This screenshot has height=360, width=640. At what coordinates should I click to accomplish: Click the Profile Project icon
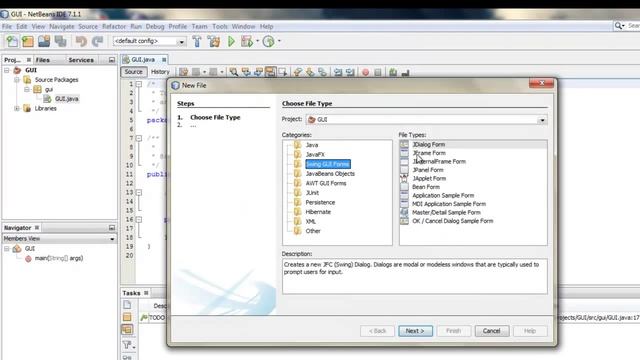pos(269,41)
